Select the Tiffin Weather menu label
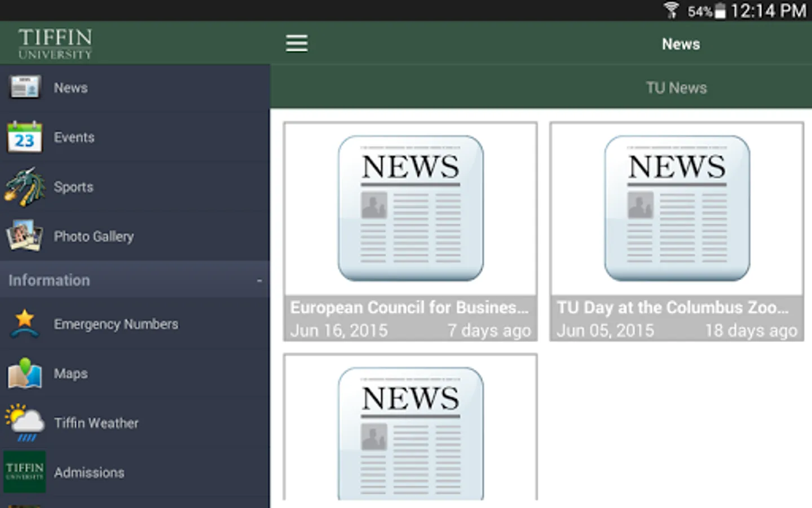This screenshot has width=812, height=508. tap(96, 423)
